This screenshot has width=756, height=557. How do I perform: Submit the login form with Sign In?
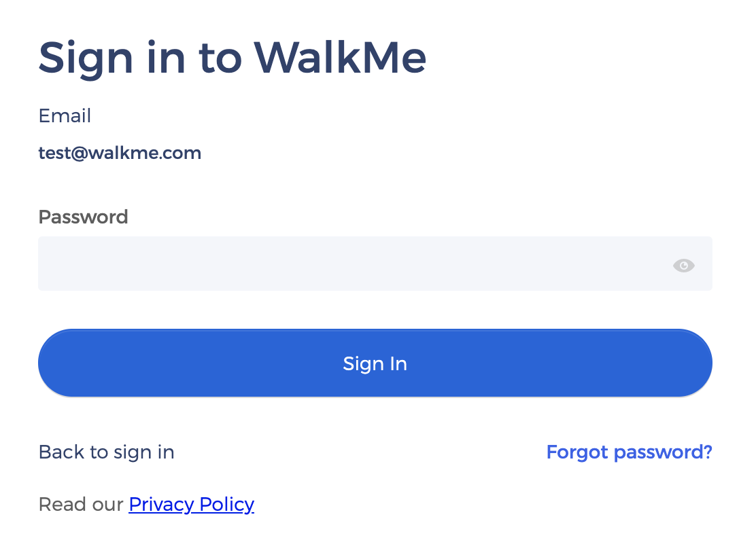[x=375, y=363]
